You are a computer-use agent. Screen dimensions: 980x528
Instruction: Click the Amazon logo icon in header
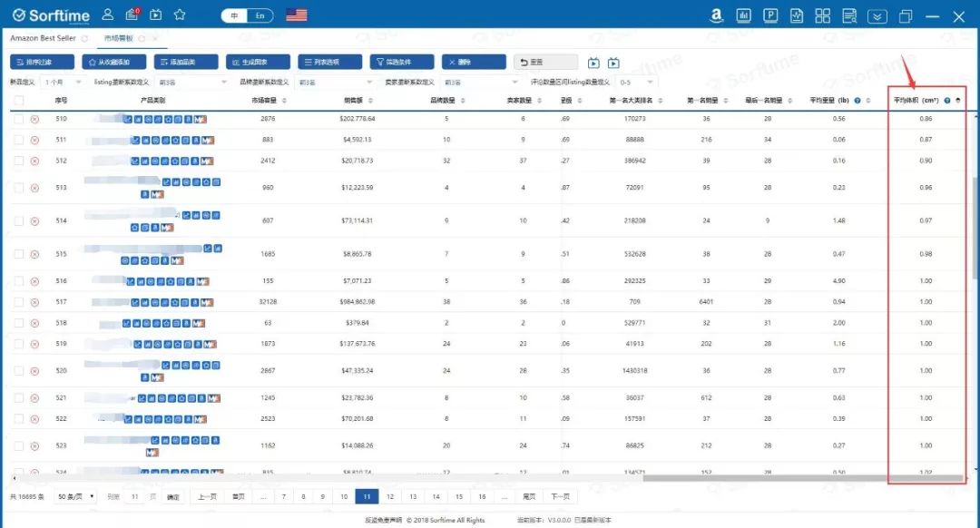(x=716, y=15)
